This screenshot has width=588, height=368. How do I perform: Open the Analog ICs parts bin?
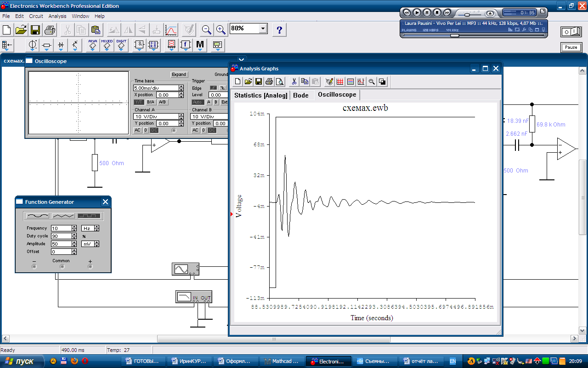tap(93, 45)
